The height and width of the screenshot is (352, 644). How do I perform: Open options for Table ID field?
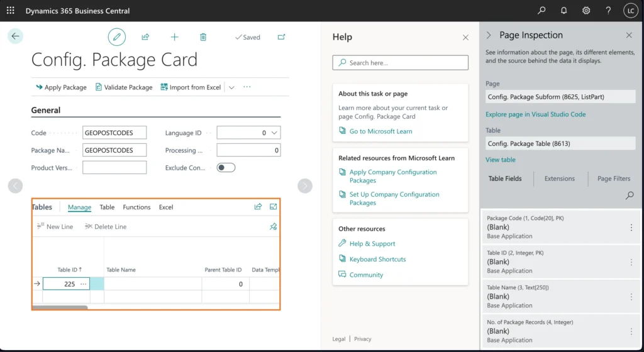pyautogui.click(x=631, y=261)
